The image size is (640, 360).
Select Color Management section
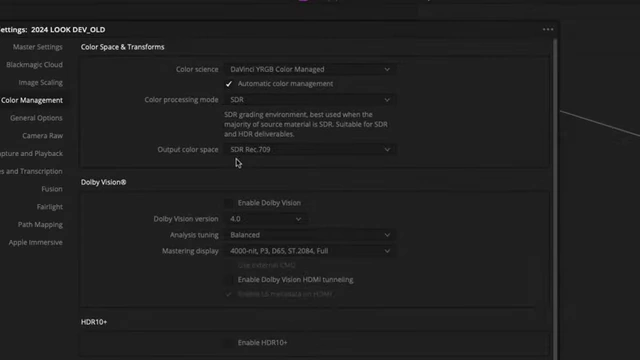coord(32,100)
